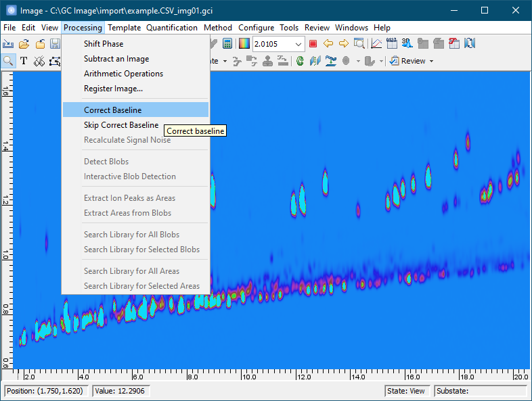Click the red stop square icon
The image size is (532, 401).
coord(313,44)
